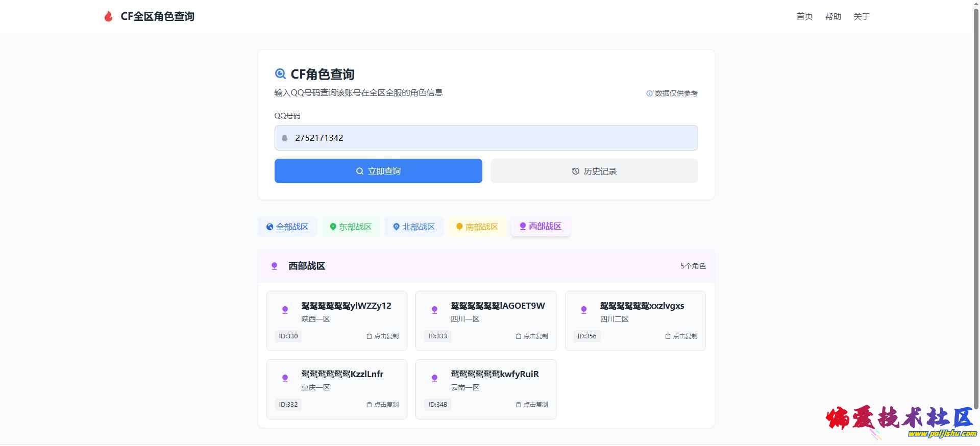This screenshot has width=980, height=446.
Task: Focus the QQ号码 input field
Action: point(490,138)
